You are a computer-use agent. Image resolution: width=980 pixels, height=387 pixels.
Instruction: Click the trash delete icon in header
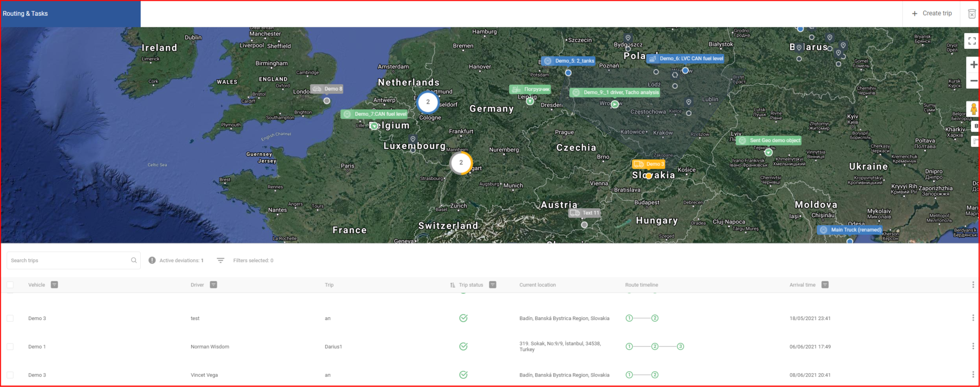coord(971,14)
